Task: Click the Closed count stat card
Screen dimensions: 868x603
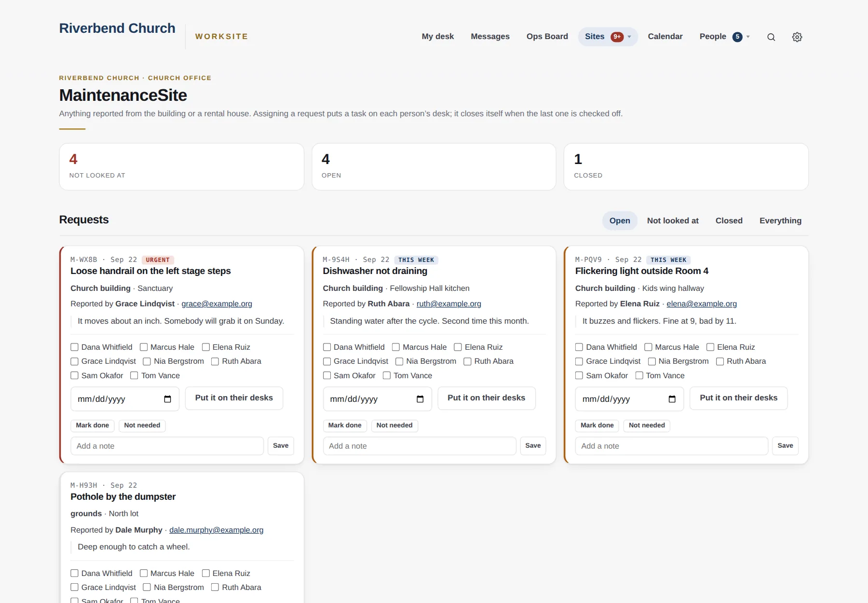Action: click(x=686, y=166)
